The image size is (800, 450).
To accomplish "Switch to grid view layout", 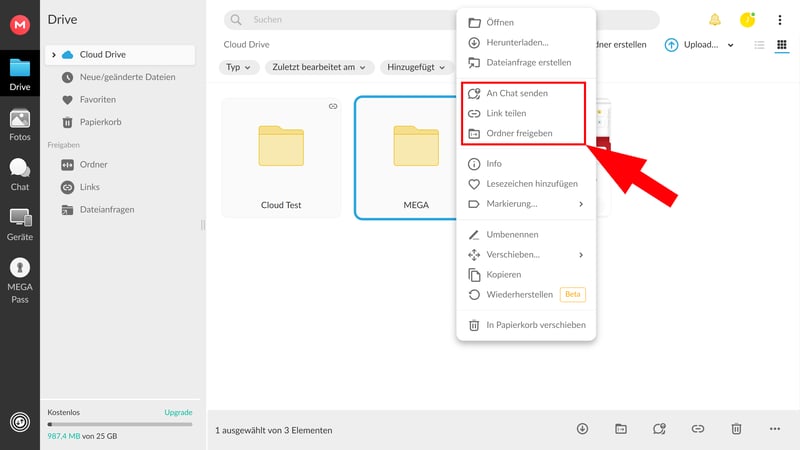I will pos(782,45).
